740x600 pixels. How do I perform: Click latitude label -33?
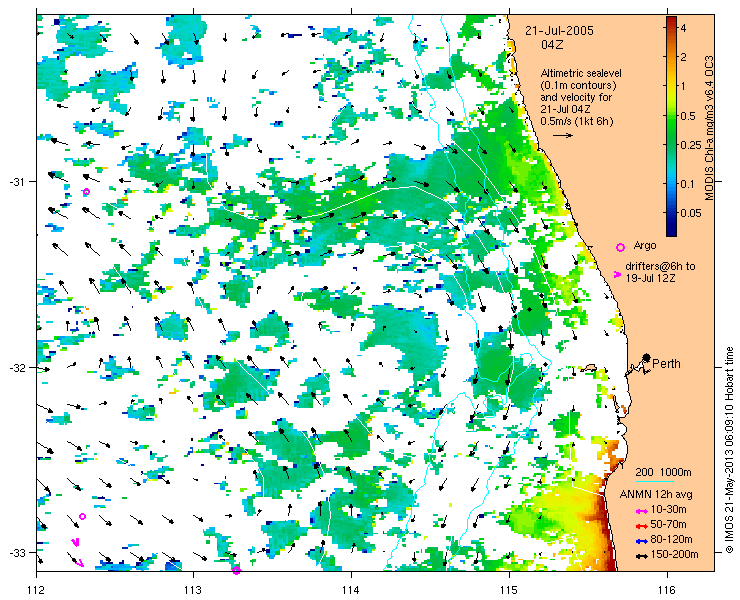[16, 552]
